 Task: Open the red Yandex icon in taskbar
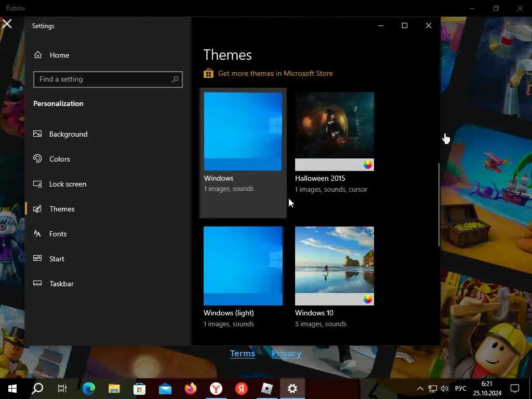242,389
